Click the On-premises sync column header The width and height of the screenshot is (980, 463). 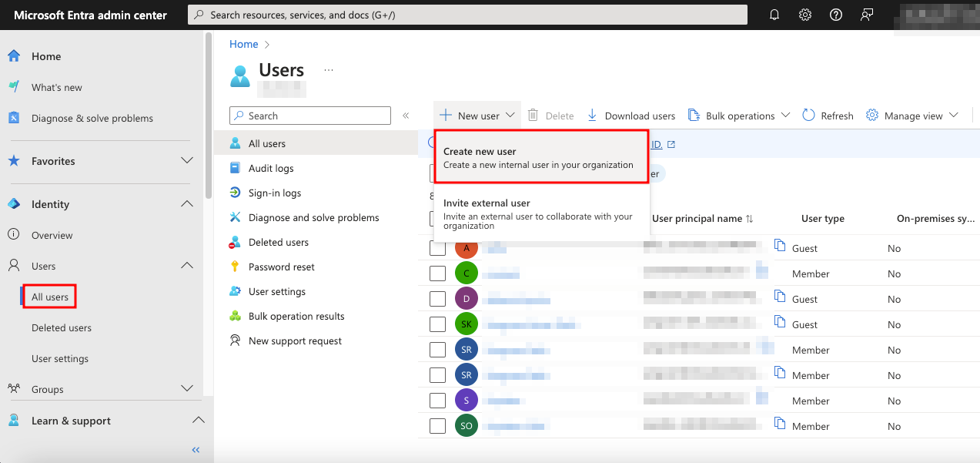pos(936,219)
